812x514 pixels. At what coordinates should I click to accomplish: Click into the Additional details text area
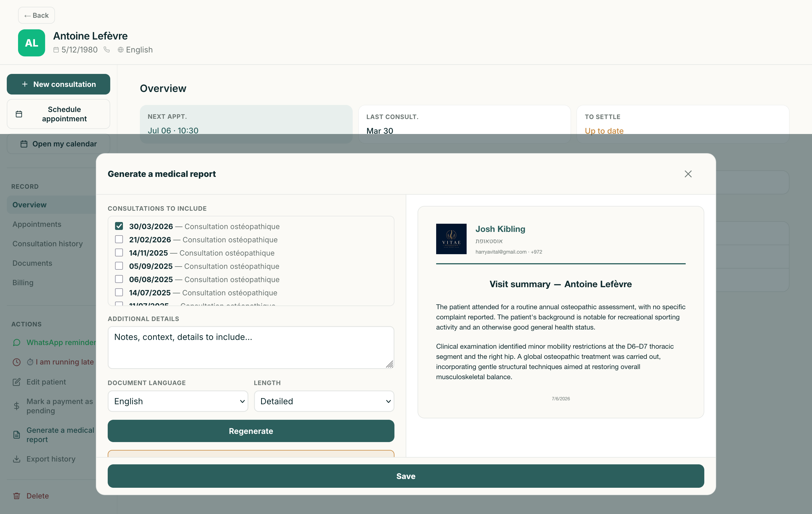(251, 347)
